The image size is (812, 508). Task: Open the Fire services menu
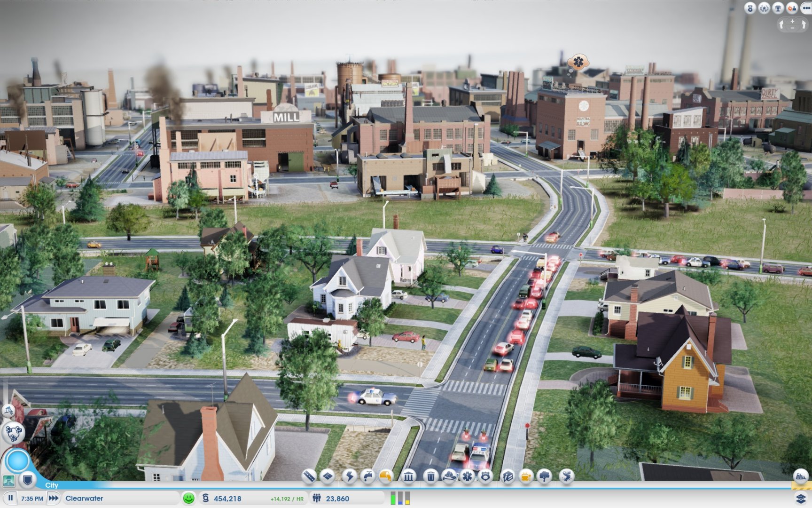point(449,476)
